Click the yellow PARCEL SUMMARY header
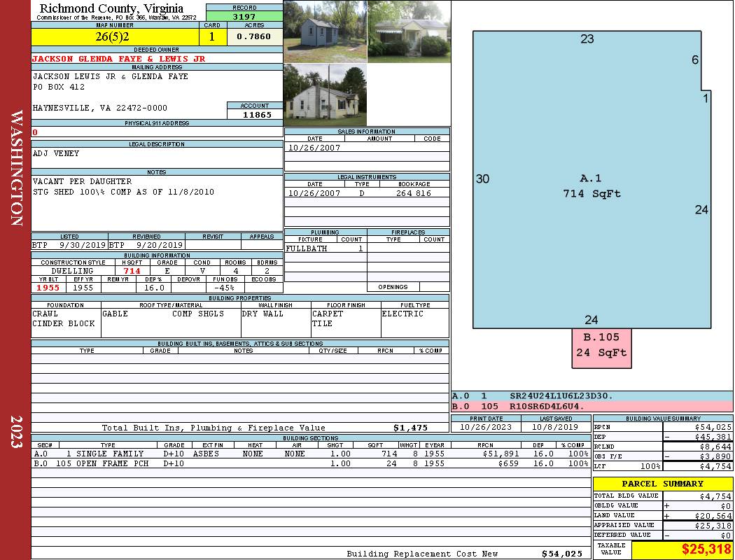The width and height of the screenshot is (735, 560). (662, 484)
